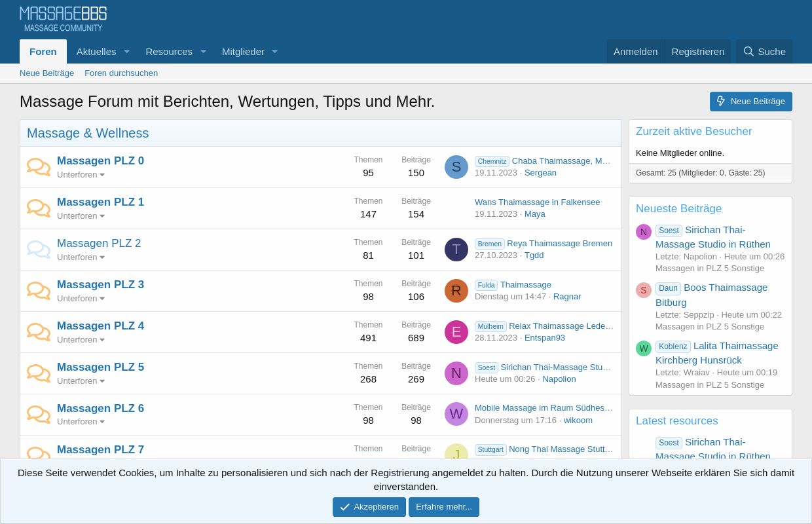Open the Aktuelles menu
812x524 pixels.
click(x=96, y=51)
